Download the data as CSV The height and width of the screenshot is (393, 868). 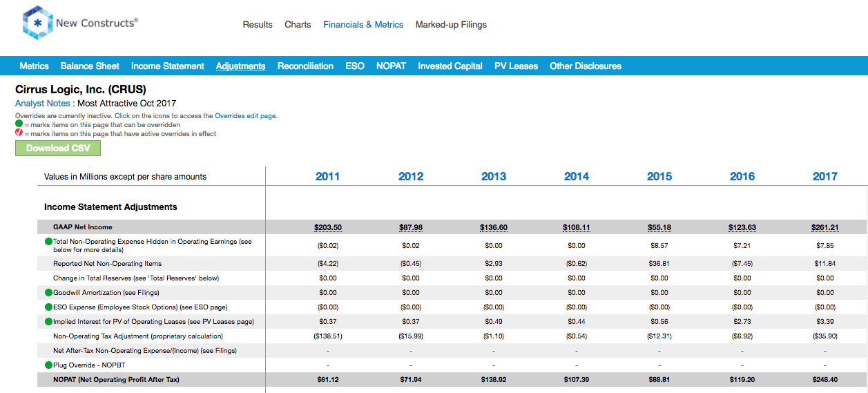[x=58, y=148]
